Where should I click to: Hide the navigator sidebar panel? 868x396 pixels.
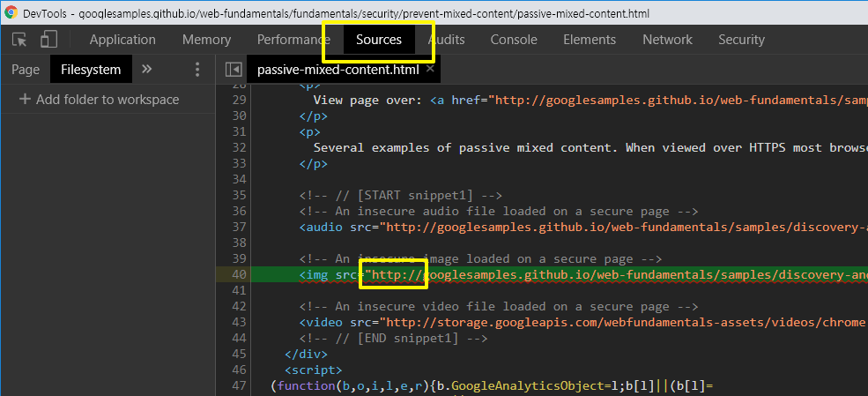click(x=233, y=70)
